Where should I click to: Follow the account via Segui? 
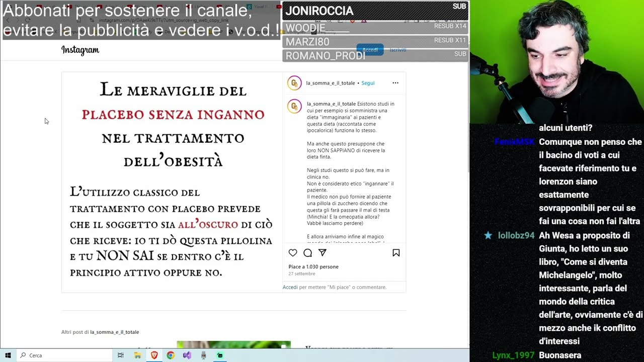[x=368, y=83]
